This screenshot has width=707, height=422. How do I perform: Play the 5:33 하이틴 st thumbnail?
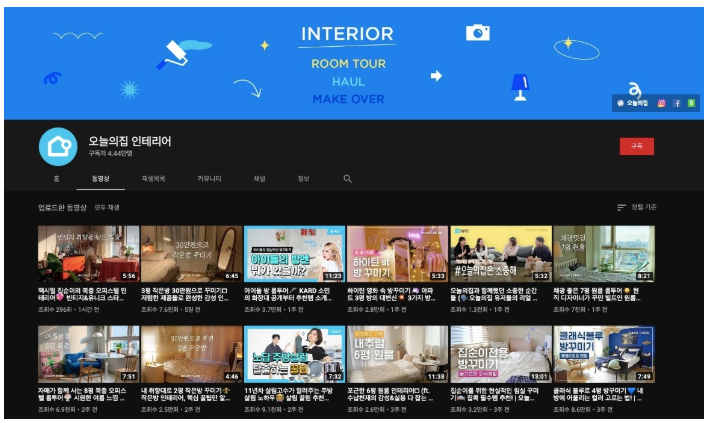[397, 254]
